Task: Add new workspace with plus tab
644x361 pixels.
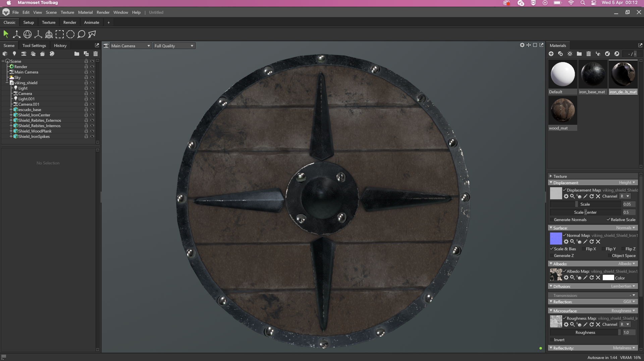Action: pos(108,22)
